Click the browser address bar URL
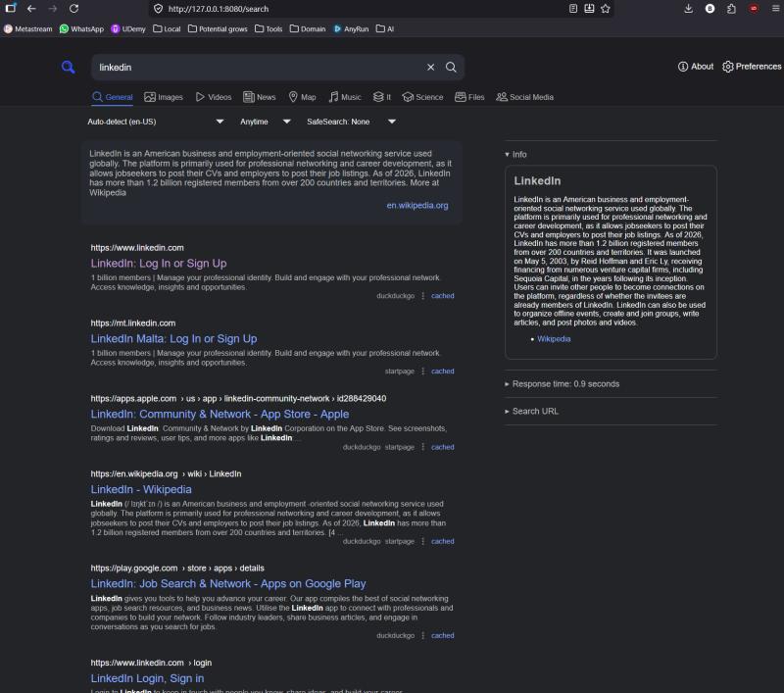784x693 pixels. pos(218,9)
